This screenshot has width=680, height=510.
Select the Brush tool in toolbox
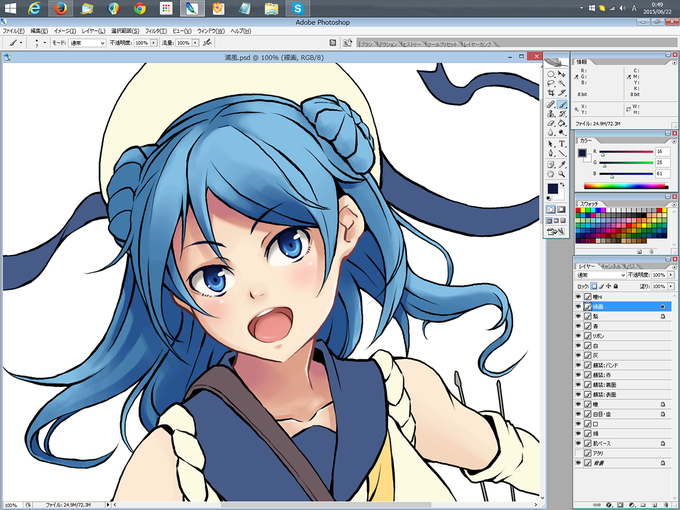pos(562,105)
